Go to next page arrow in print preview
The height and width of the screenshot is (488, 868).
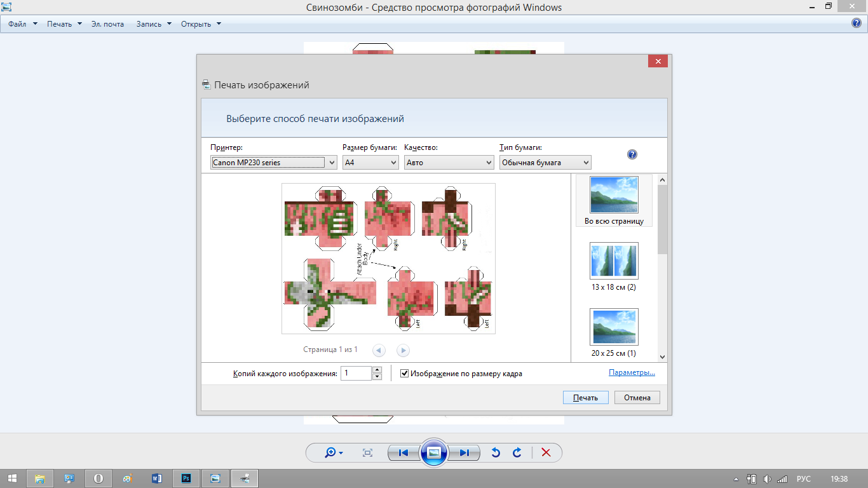pos(403,350)
